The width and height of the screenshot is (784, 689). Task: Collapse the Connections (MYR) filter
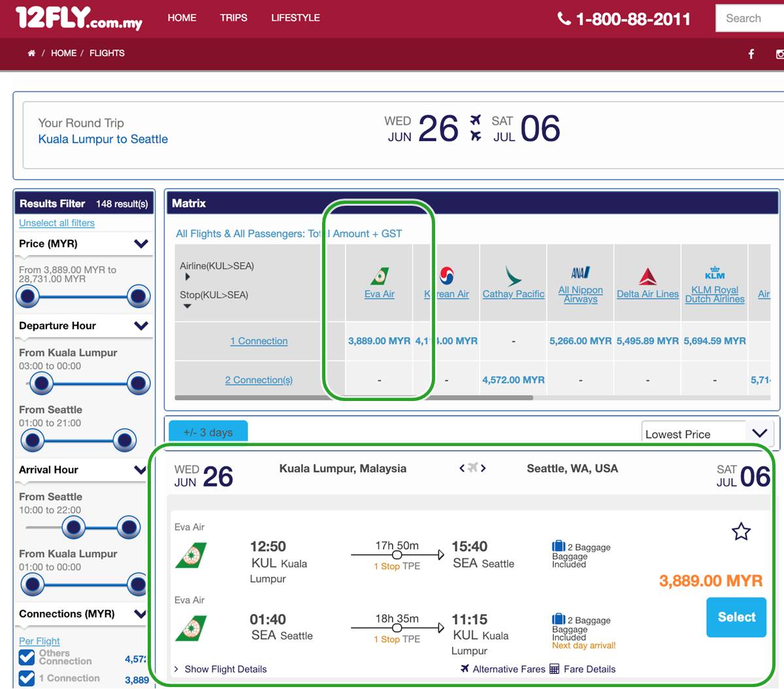tap(140, 614)
